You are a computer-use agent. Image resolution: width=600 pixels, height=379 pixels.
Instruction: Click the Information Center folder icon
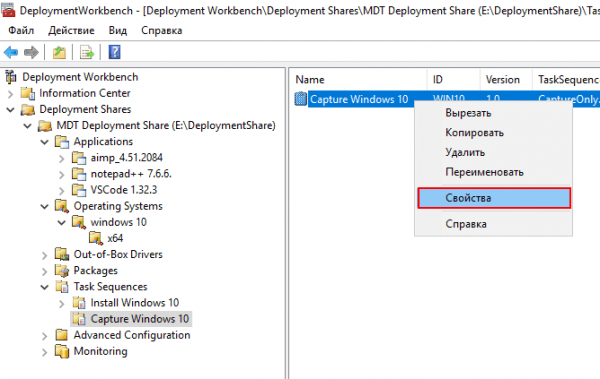pyautogui.click(x=28, y=93)
